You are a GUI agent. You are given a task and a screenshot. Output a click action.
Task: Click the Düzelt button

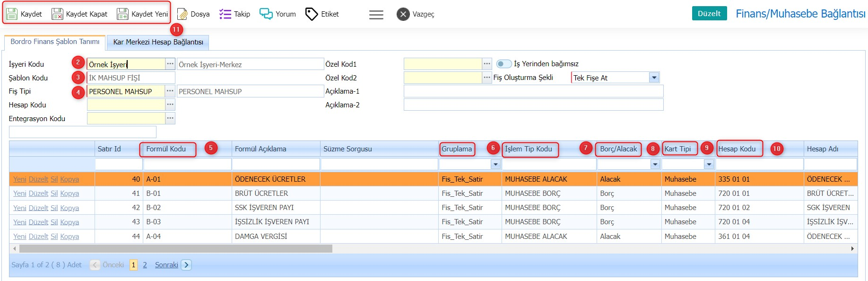click(x=709, y=13)
